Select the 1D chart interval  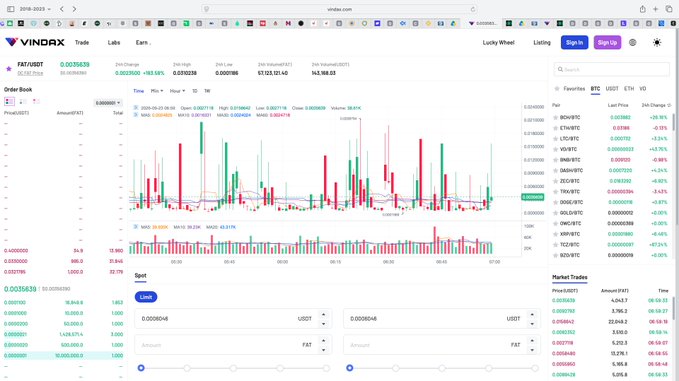point(195,91)
